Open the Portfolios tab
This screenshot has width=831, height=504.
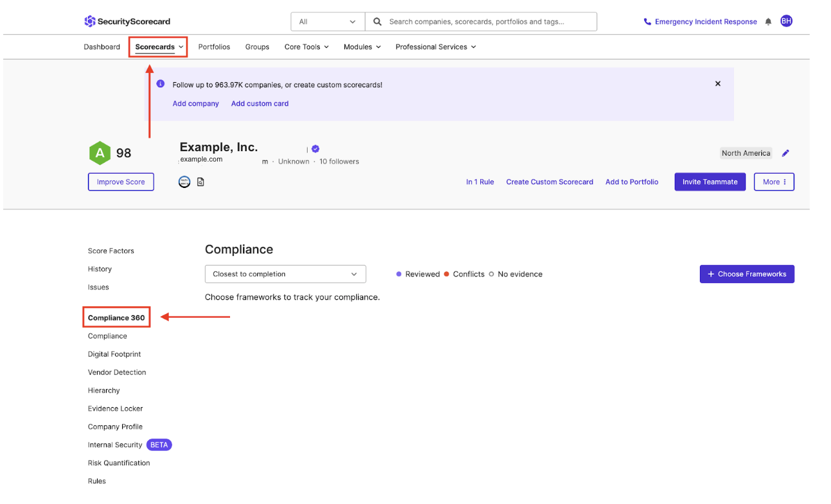coord(214,47)
